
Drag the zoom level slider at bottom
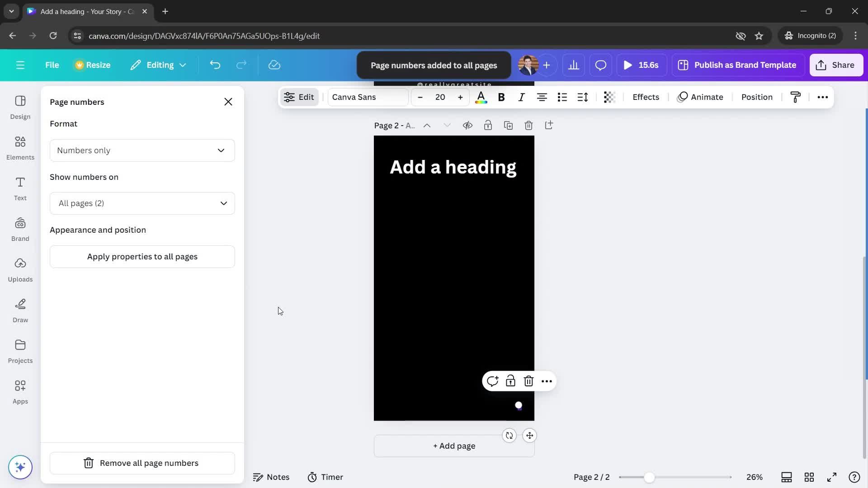coord(650,477)
